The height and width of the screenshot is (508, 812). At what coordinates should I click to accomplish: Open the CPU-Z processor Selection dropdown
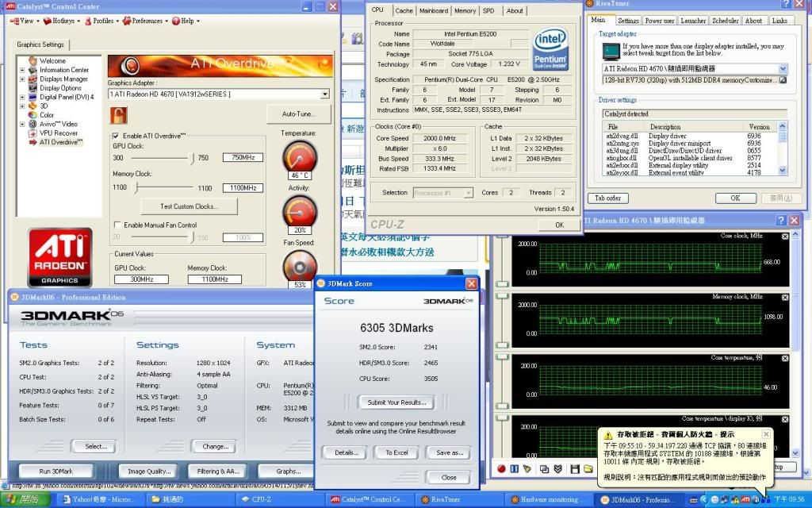click(468, 193)
